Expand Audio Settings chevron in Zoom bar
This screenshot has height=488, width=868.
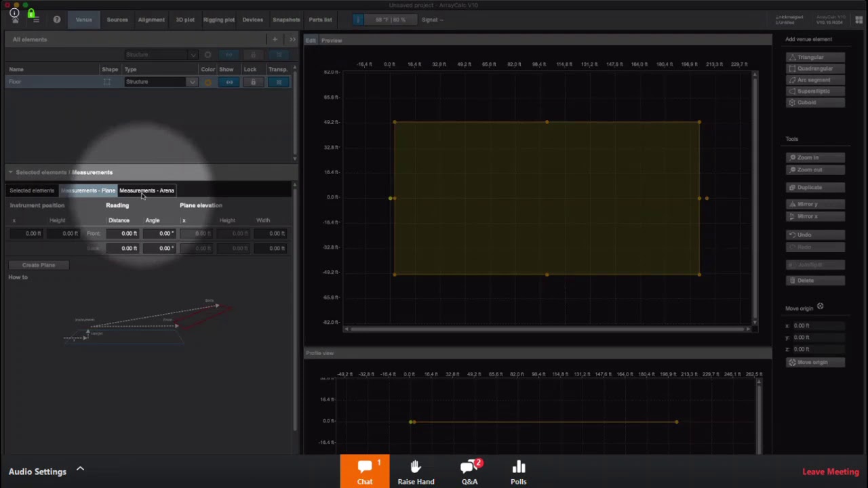click(80, 469)
